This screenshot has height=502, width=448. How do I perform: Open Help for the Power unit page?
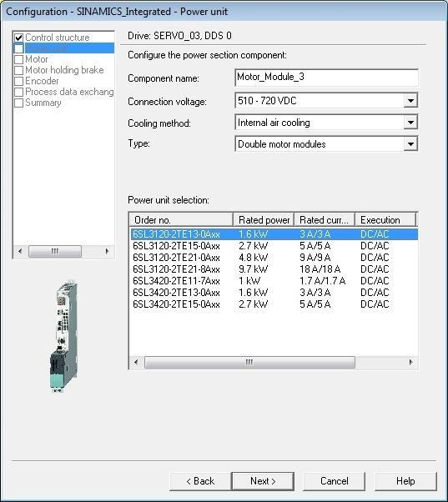click(x=405, y=481)
